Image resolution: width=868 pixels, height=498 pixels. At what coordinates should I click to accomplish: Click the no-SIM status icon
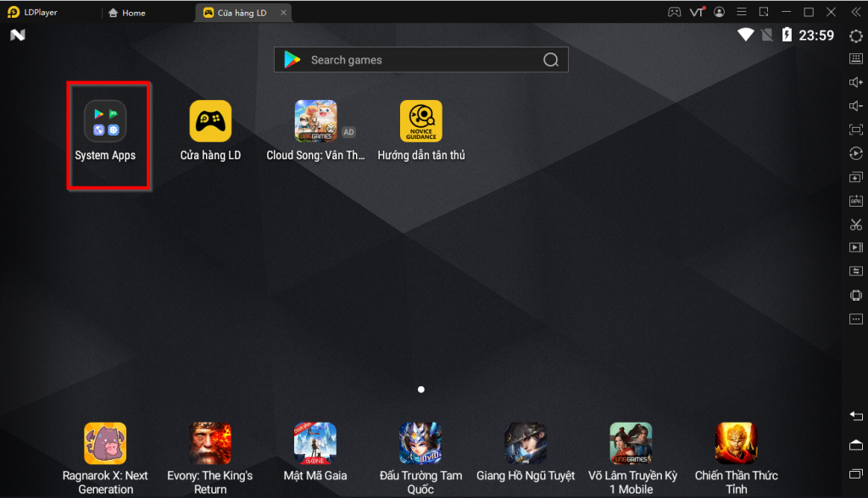pos(766,35)
